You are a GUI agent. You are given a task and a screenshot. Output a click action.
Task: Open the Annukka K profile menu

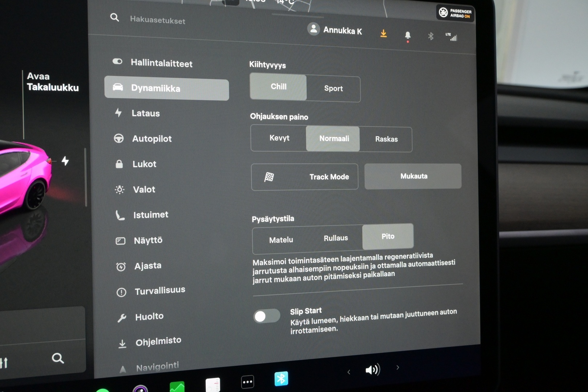pyautogui.click(x=334, y=31)
